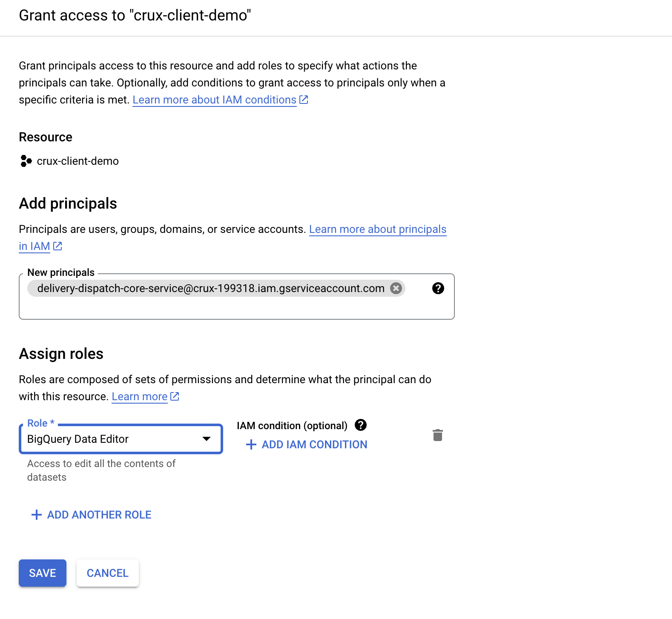Expand the Role dropdown arrow

[x=207, y=439]
